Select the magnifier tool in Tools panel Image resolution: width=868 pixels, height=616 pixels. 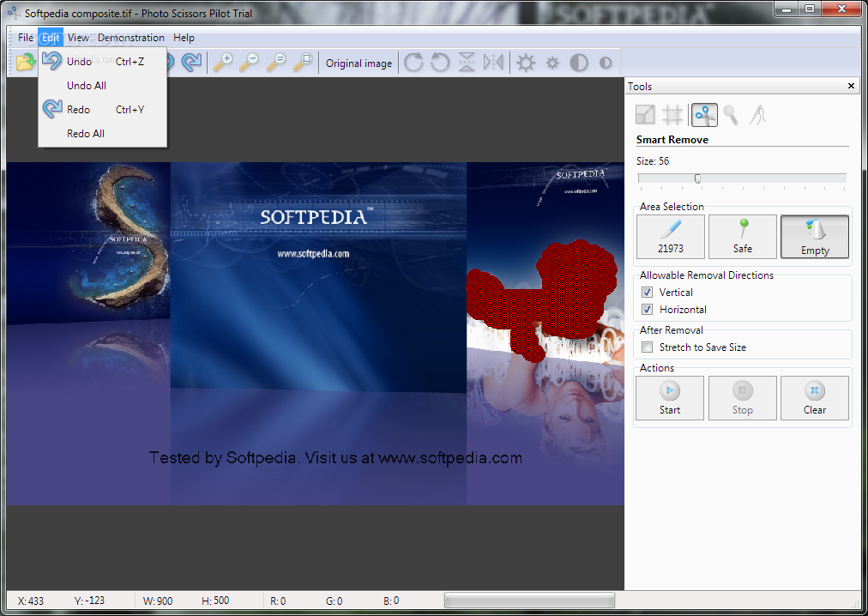pyautogui.click(x=731, y=115)
